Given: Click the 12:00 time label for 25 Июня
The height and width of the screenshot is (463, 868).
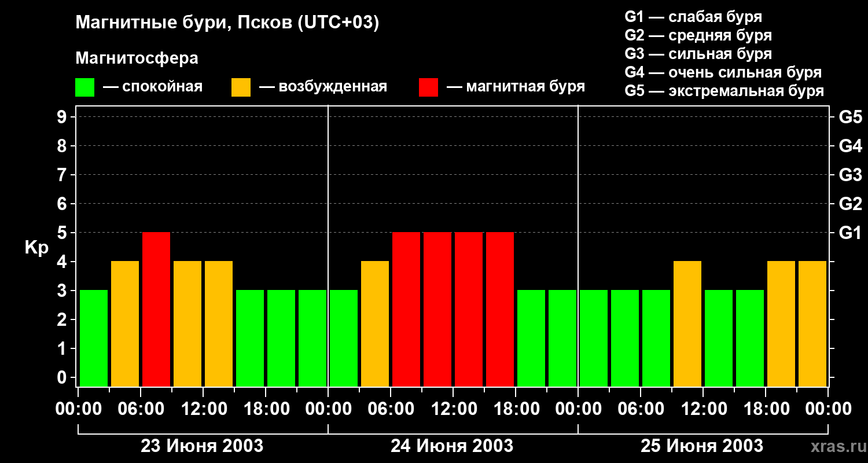Looking at the screenshot, I should tap(703, 409).
